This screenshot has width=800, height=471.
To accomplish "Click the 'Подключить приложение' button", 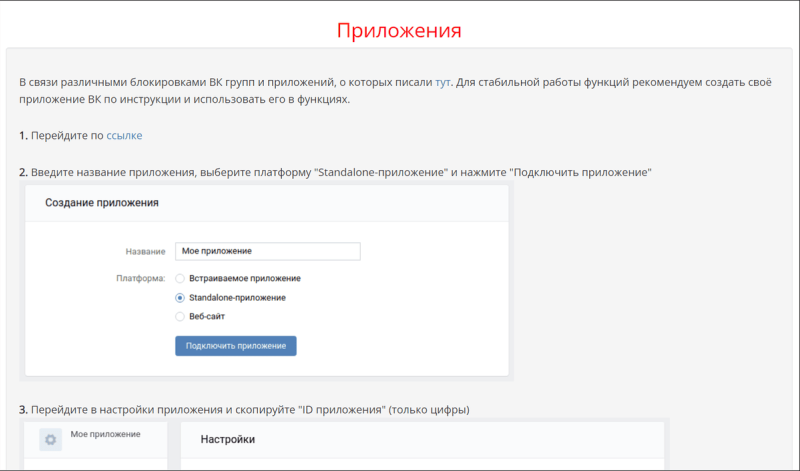I will [236, 346].
